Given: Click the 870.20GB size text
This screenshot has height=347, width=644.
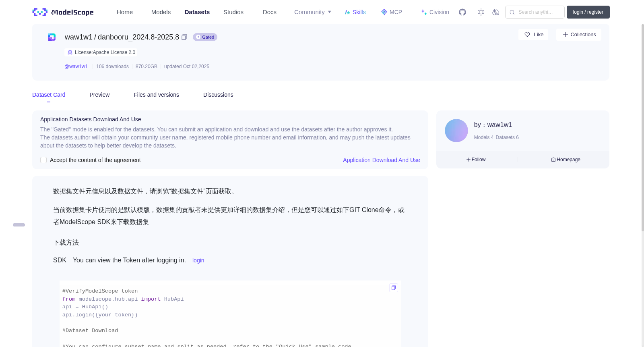Looking at the screenshot, I should point(147,66).
